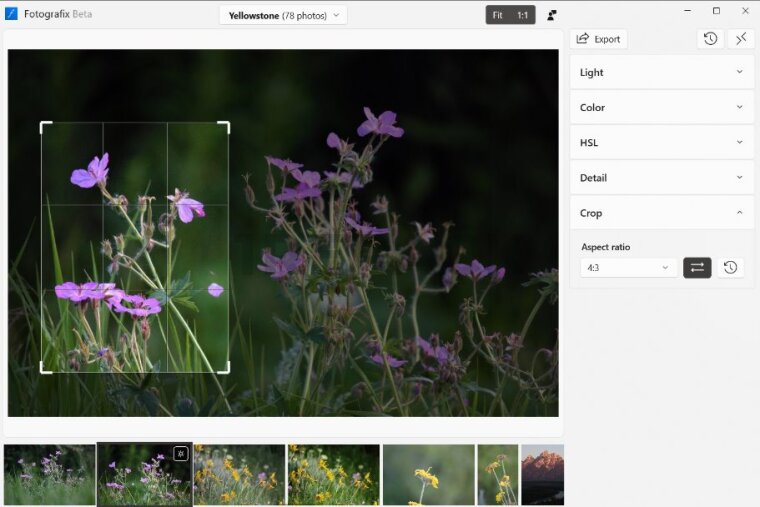Click the top-right crop corner handle
Screen dimensions: 760x507
coord(226,125)
